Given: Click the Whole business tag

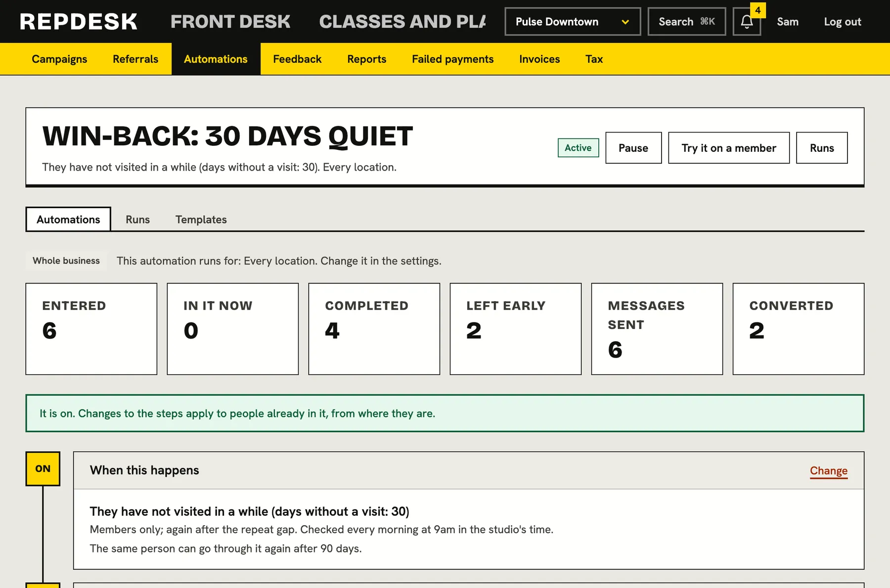Looking at the screenshot, I should click(66, 261).
